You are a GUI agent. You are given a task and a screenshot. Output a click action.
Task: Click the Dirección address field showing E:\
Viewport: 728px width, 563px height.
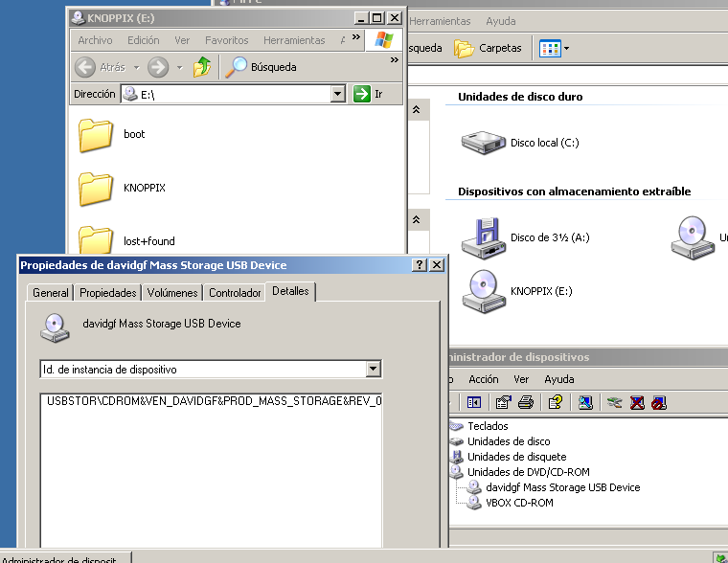click(227, 94)
